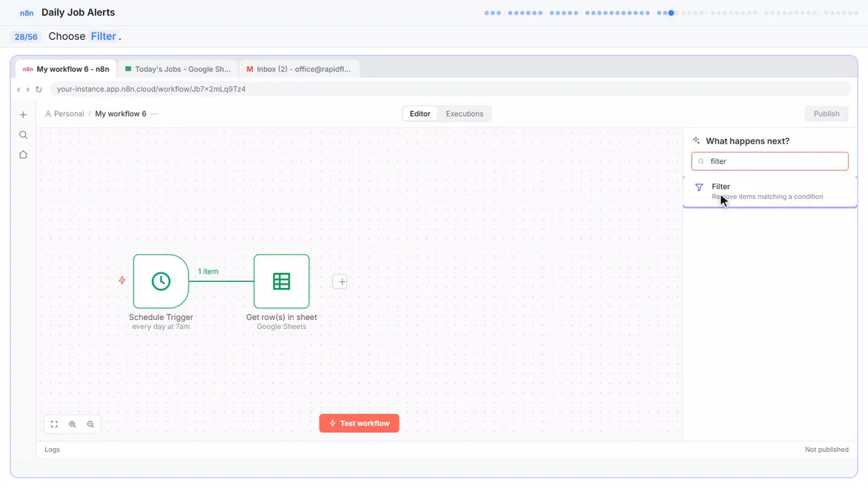This screenshot has height=488, width=868.
Task: Click the search magnifier icon inside field
Action: pyautogui.click(x=702, y=161)
